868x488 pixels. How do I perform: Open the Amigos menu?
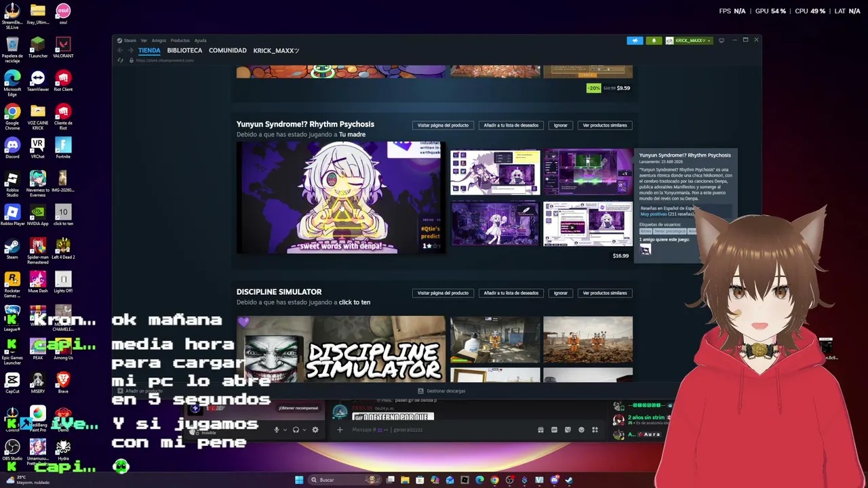tap(160, 41)
